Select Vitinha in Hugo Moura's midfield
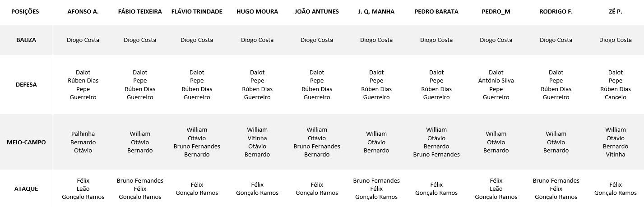 (x=257, y=138)
